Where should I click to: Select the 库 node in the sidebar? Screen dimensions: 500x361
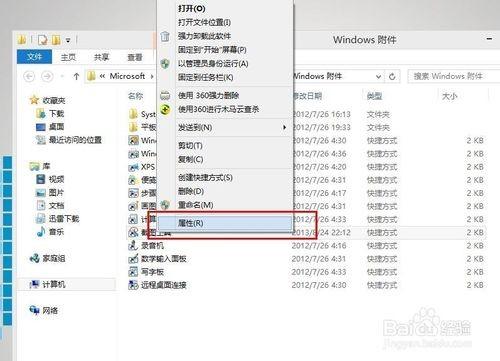coord(46,166)
